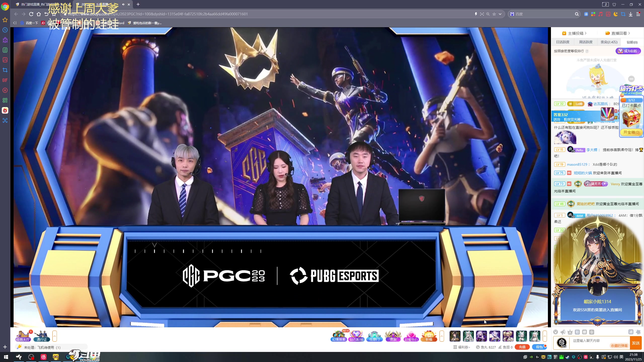Collapse the bookmarks bar left arrow
The image size is (644, 362).
pyautogui.click(x=15, y=23)
